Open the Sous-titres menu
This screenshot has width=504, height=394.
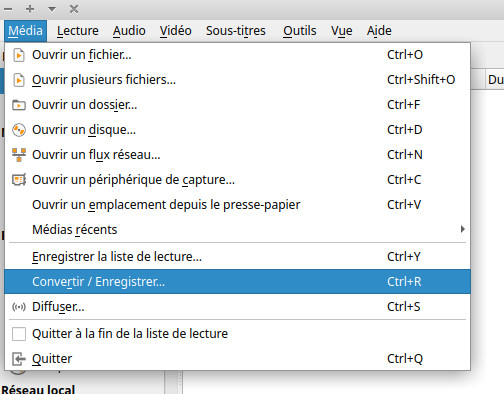pyautogui.click(x=236, y=31)
